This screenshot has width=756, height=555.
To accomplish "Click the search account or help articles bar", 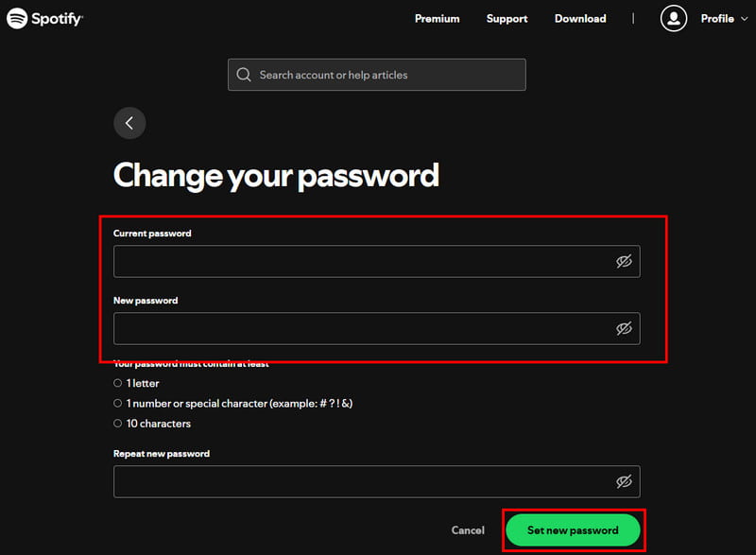I will [x=376, y=75].
